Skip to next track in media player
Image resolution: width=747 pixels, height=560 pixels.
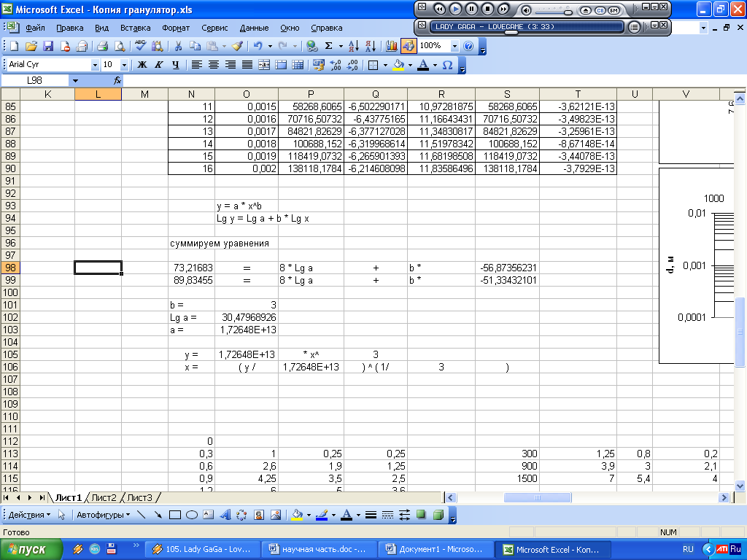pyautogui.click(x=503, y=9)
